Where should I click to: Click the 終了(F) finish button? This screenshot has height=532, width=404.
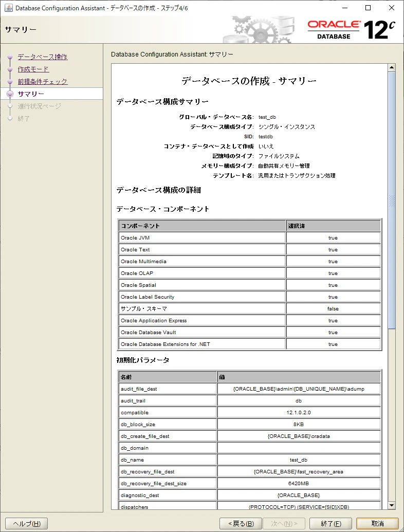330,523
